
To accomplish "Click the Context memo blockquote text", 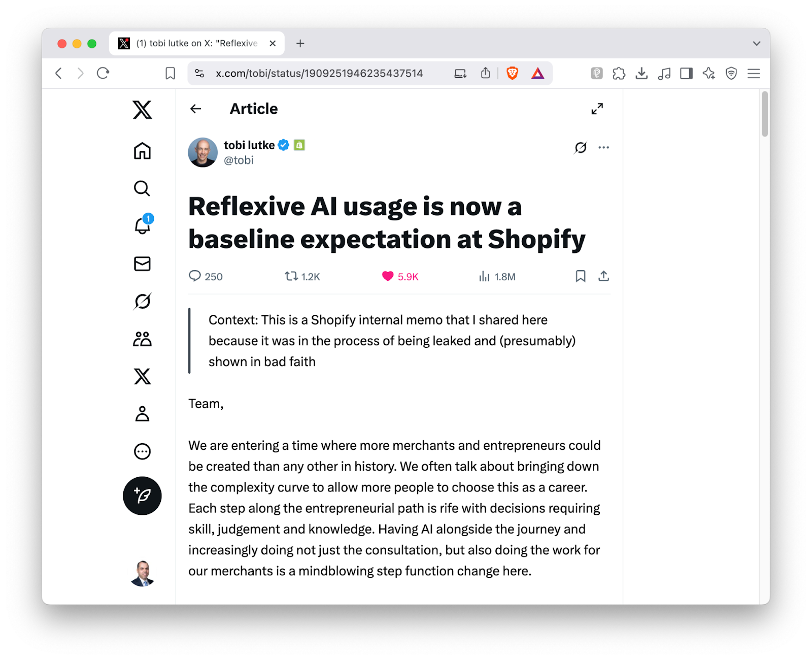I will coord(392,341).
